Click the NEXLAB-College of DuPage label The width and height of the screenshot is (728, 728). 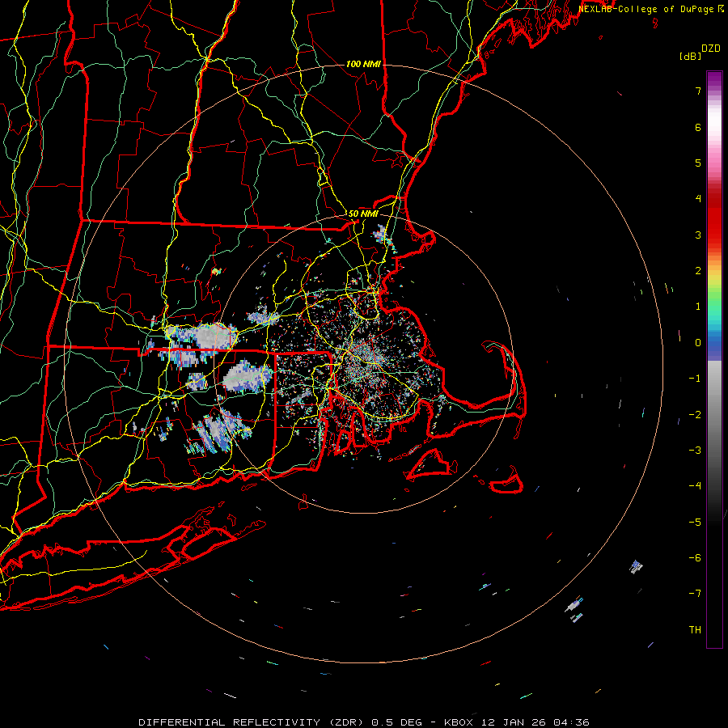(x=645, y=9)
